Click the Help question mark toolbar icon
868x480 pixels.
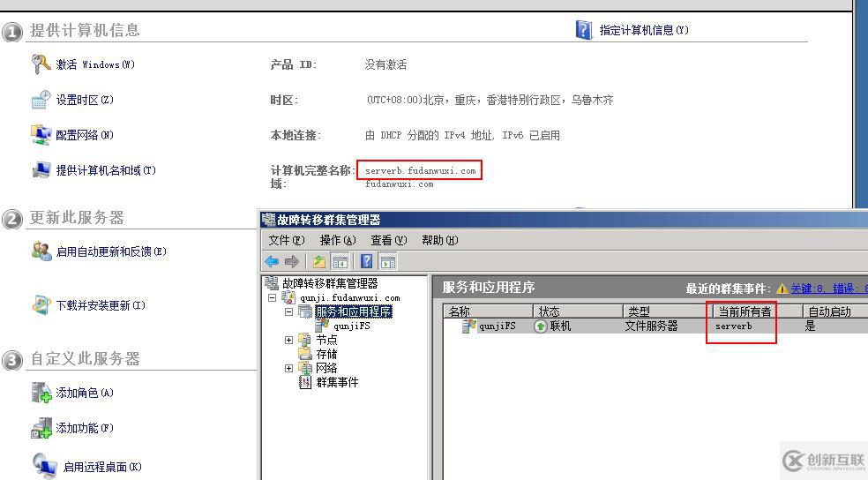click(366, 261)
